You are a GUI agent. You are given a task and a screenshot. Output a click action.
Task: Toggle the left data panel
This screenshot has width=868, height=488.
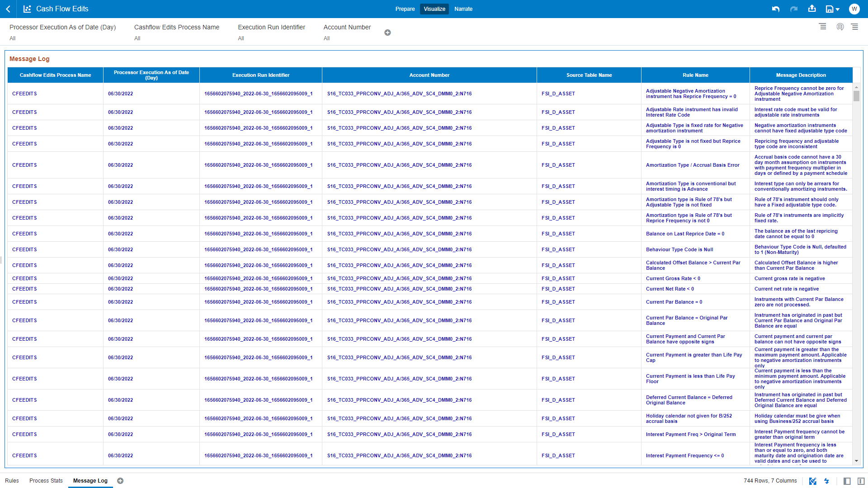(847, 481)
